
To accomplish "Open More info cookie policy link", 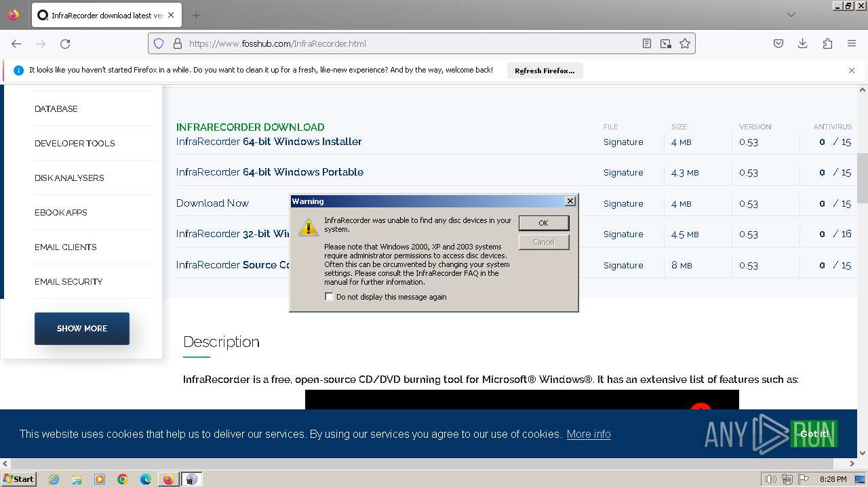I will pyautogui.click(x=589, y=434).
